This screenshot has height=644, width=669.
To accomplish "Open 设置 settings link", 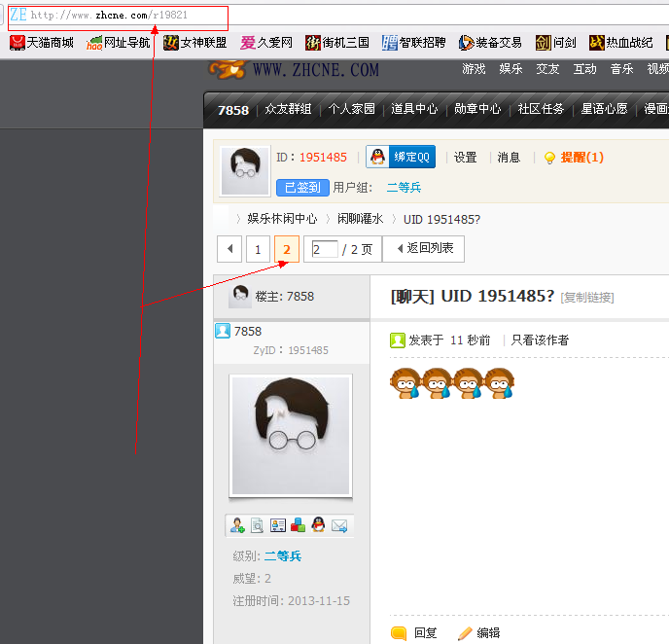I will pyautogui.click(x=465, y=158).
